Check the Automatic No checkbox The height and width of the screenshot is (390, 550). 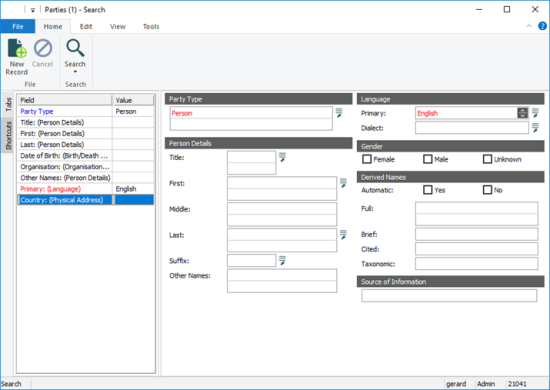tap(487, 190)
